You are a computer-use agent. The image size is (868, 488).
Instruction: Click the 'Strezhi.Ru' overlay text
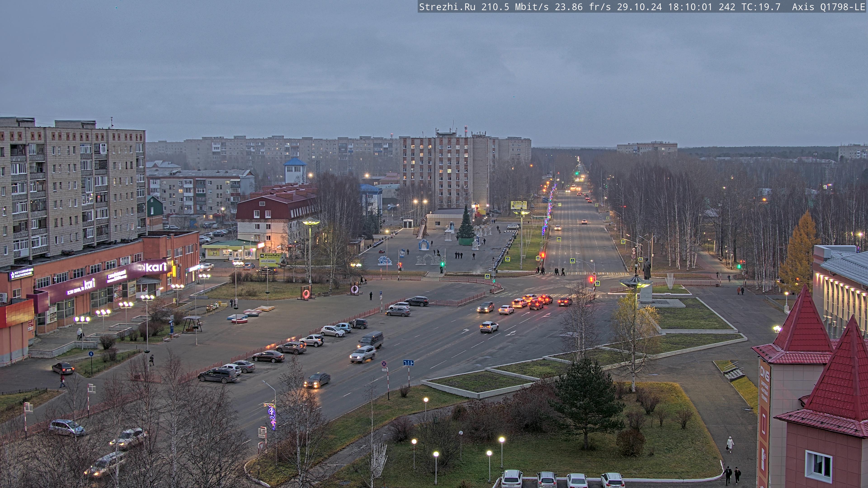tap(447, 7)
